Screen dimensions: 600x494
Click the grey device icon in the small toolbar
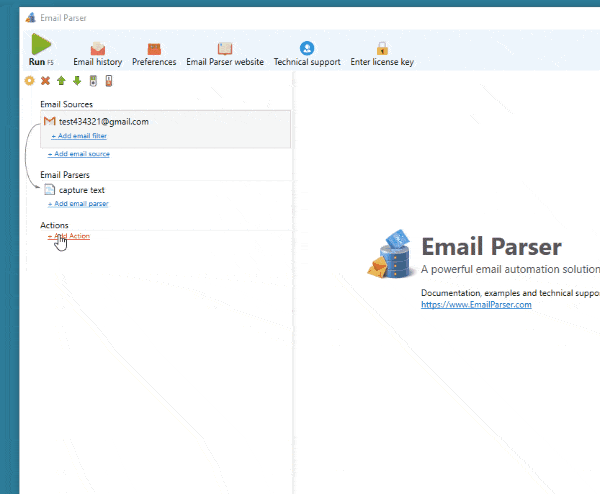pos(93,81)
